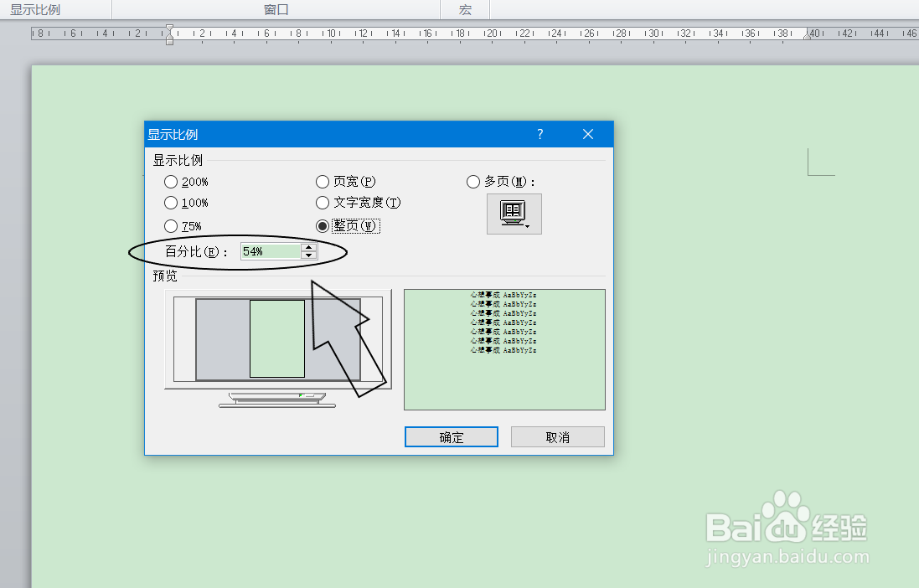Decrease percentage with the down spinner arrow
This screenshot has width=919, height=588.
point(309,255)
